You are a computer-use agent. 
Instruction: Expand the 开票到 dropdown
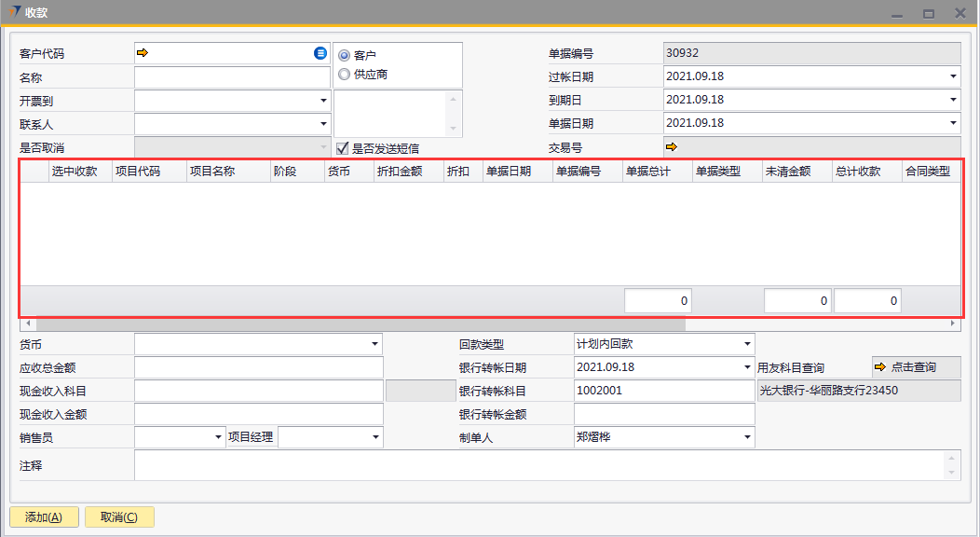point(323,100)
